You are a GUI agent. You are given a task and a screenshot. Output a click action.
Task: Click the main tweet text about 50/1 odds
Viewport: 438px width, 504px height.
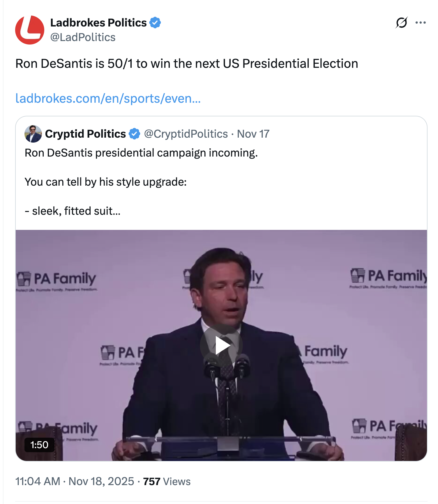186,63
